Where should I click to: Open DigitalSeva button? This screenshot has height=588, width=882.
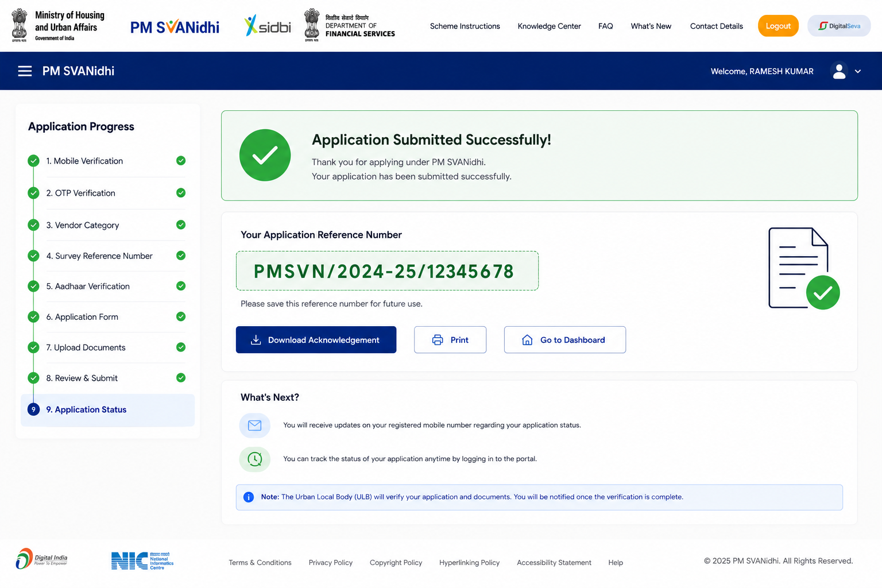839,26
